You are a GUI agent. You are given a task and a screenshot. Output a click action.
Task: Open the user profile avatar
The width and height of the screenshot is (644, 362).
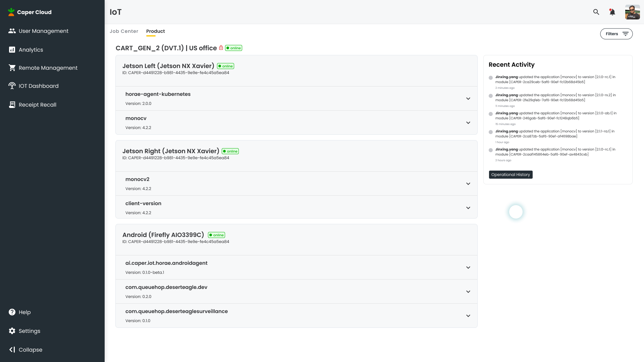[632, 12]
